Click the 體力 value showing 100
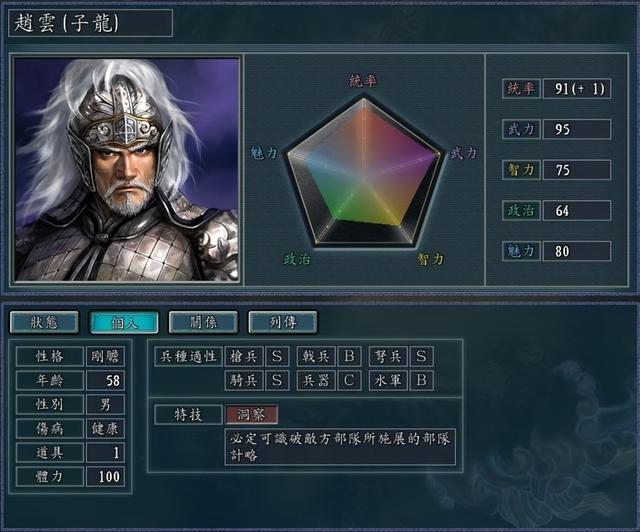 (x=105, y=476)
